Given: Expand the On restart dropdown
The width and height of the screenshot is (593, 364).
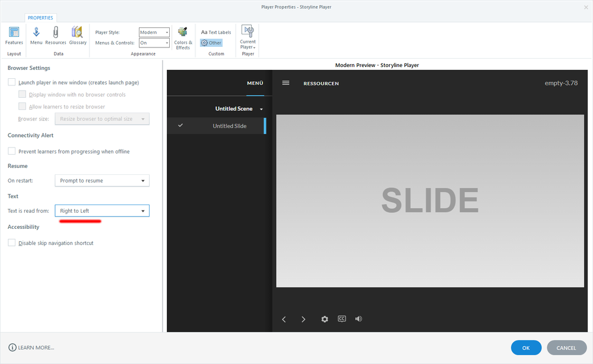Looking at the screenshot, I should [x=102, y=181].
